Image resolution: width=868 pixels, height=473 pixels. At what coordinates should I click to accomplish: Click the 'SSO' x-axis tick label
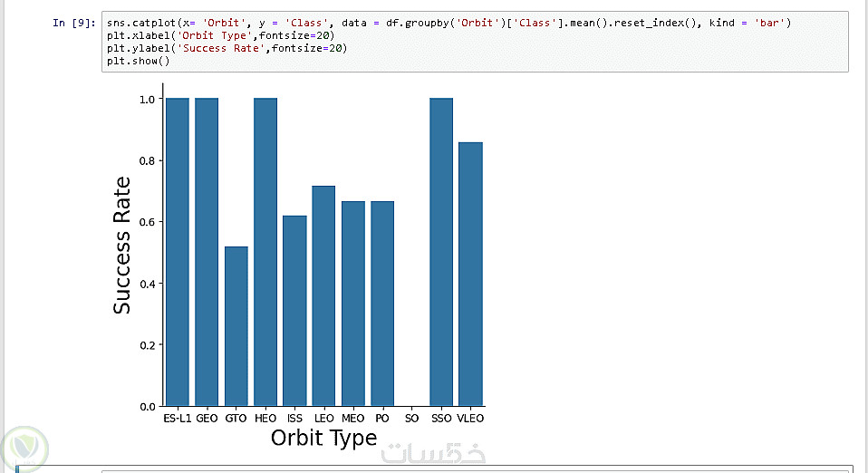pyautogui.click(x=441, y=418)
